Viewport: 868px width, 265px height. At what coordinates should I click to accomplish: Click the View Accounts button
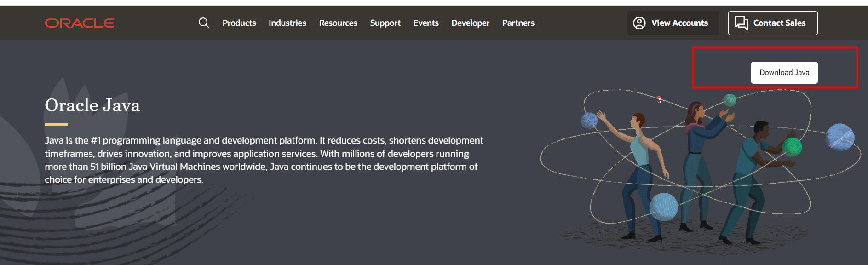coord(673,23)
